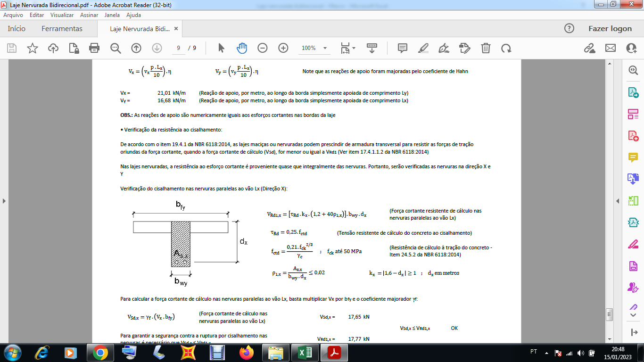
Task: Open Organize Pages in the right panel
Action: pyautogui.click(x=633, y=201)
